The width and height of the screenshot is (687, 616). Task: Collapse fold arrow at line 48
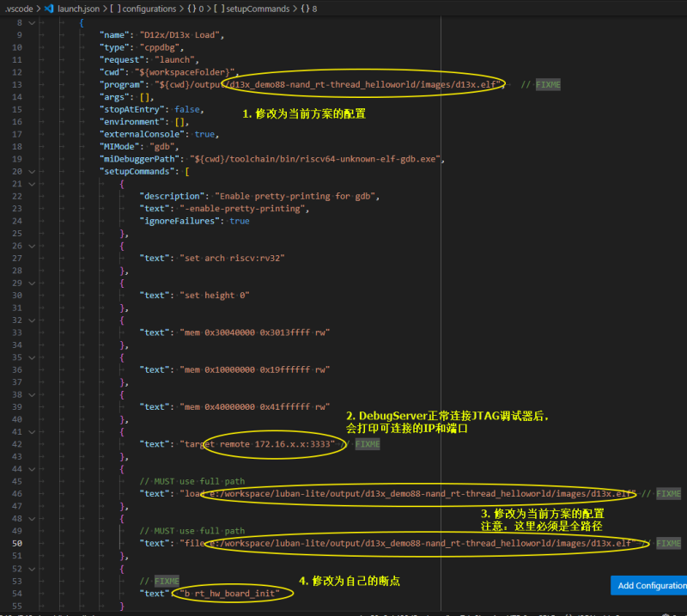coord(32,519)
